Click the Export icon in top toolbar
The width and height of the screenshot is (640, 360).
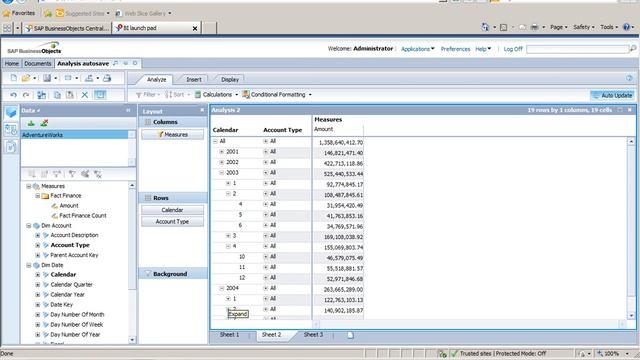coord(89,78)
